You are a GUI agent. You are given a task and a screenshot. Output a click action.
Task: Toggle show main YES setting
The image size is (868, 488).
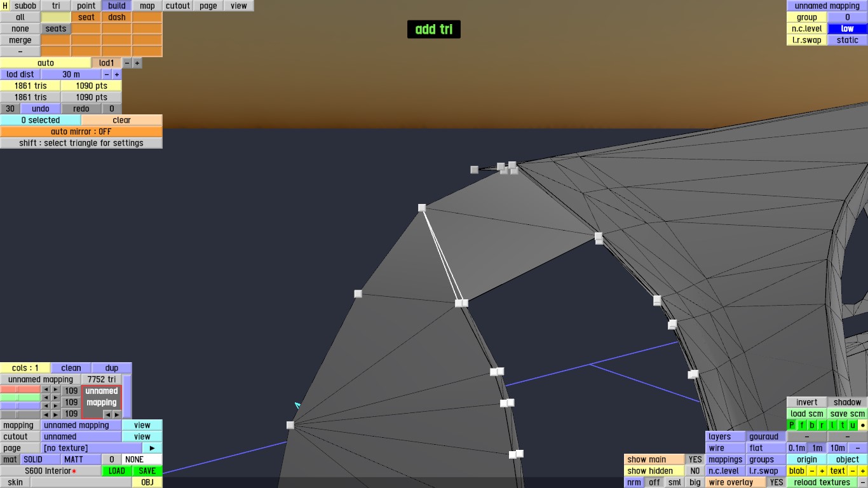click(x=695, y=459)
